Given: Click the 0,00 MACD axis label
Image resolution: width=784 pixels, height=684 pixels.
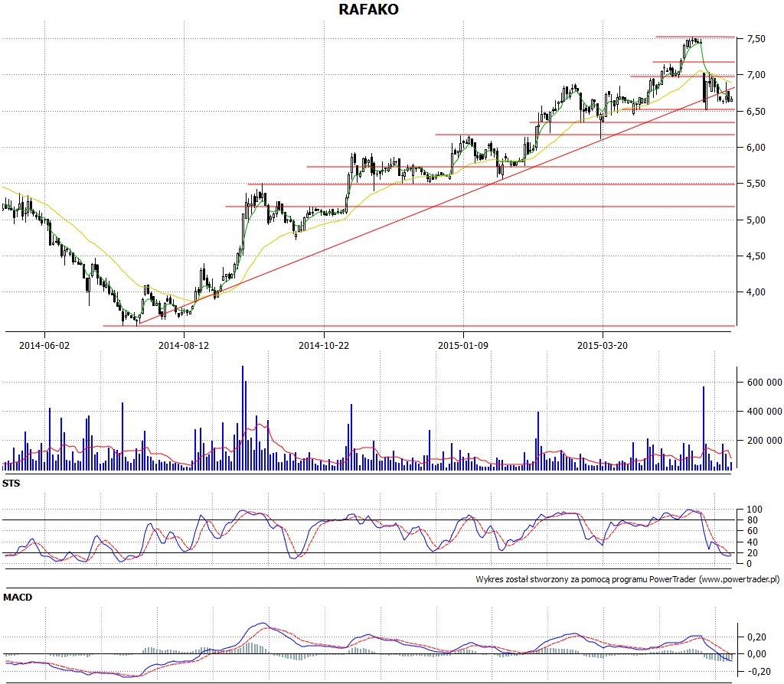Looking at the screenshot, I should [x=757, y=654].
